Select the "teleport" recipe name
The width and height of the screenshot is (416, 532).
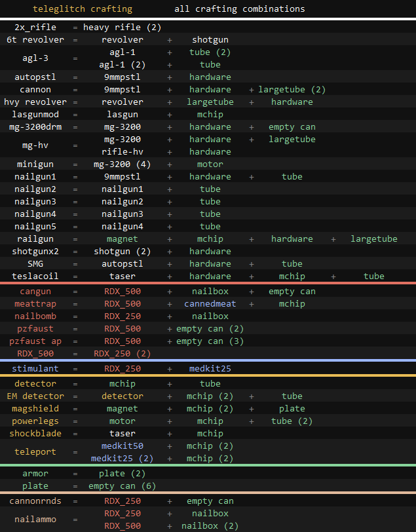[35, 452]
